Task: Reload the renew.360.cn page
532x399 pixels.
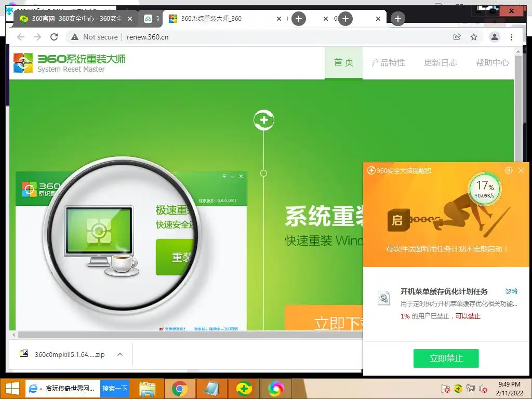Action: point(54,37)
